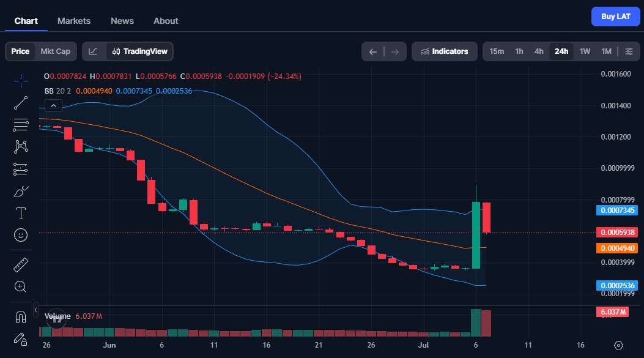Toggle the magnet snap mode
Viewport: 644px width, 358px height.
21,317
